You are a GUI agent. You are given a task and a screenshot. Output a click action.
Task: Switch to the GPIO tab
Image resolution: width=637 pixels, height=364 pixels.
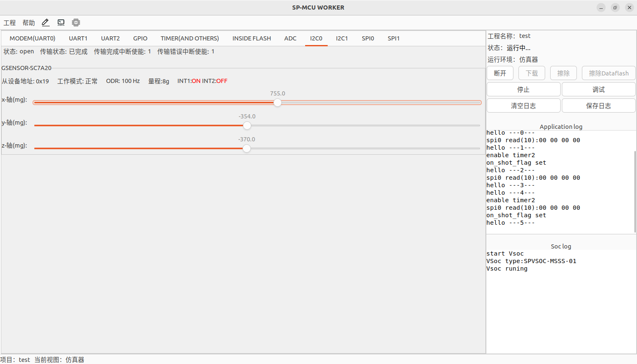[140, 38]
